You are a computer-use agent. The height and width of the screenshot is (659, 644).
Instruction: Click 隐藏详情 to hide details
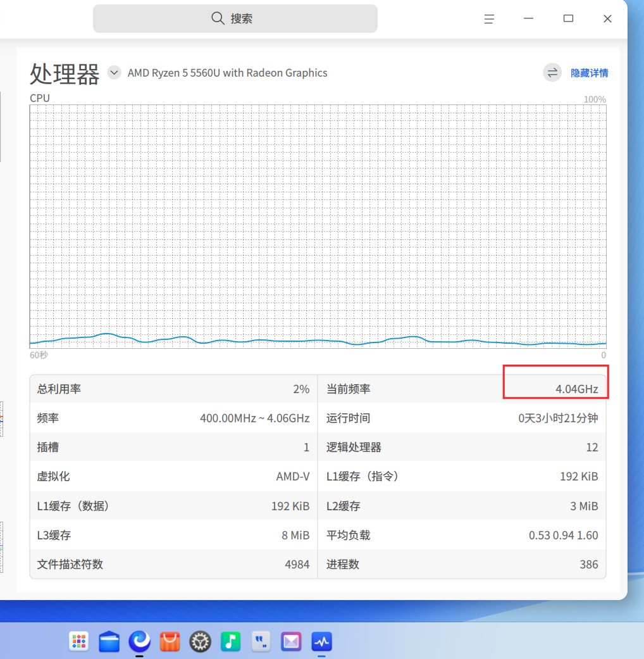[x=590, y=73]
